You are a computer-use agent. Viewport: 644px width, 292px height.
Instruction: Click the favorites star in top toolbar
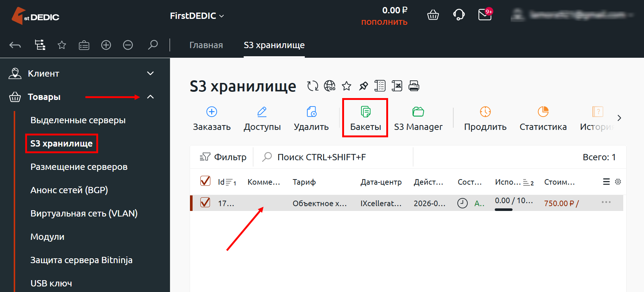point(62,45)
